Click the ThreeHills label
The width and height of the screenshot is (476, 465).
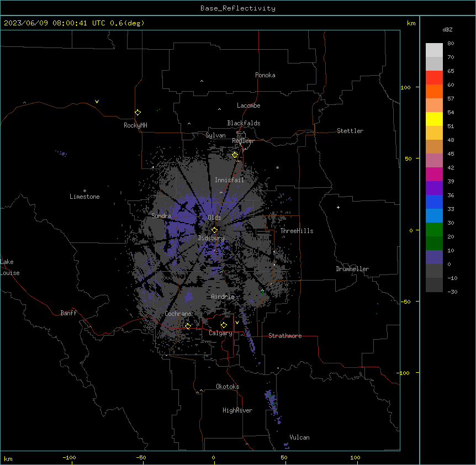point(297,231)
